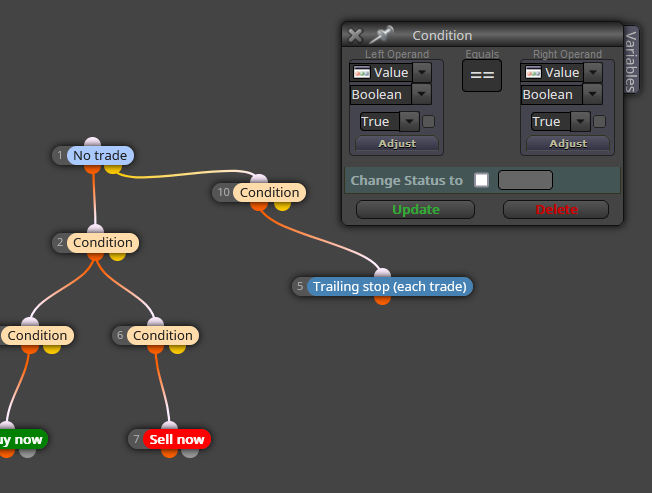Click input connector atop leftmost Condition node
The width and height of the screenshot is (652, 493).
coord(30,322)
